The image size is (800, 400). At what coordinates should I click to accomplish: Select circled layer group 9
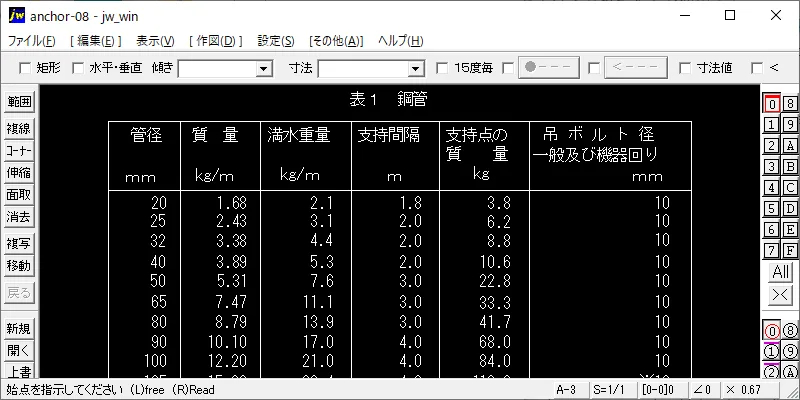tap(790, 352)
